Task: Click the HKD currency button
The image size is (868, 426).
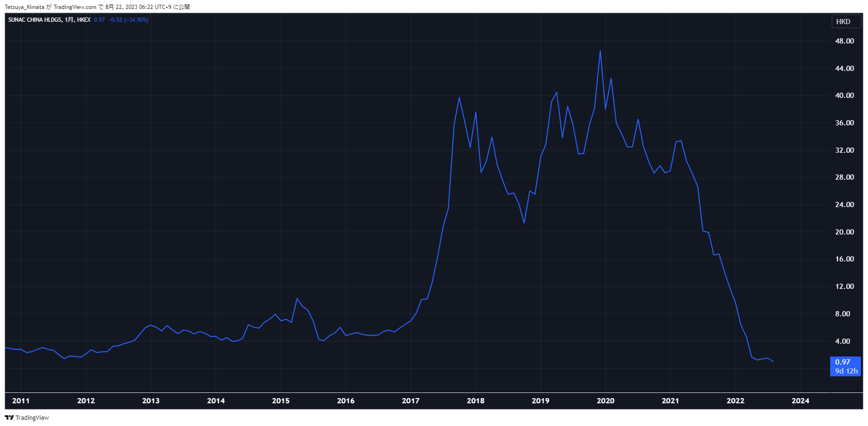Action: [x=846, y=21]
